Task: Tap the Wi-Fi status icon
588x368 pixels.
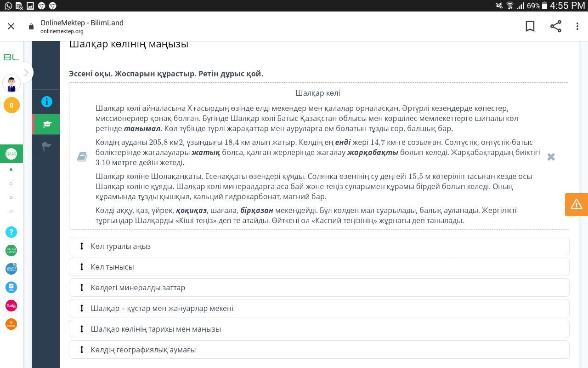Action: (509, 6)
